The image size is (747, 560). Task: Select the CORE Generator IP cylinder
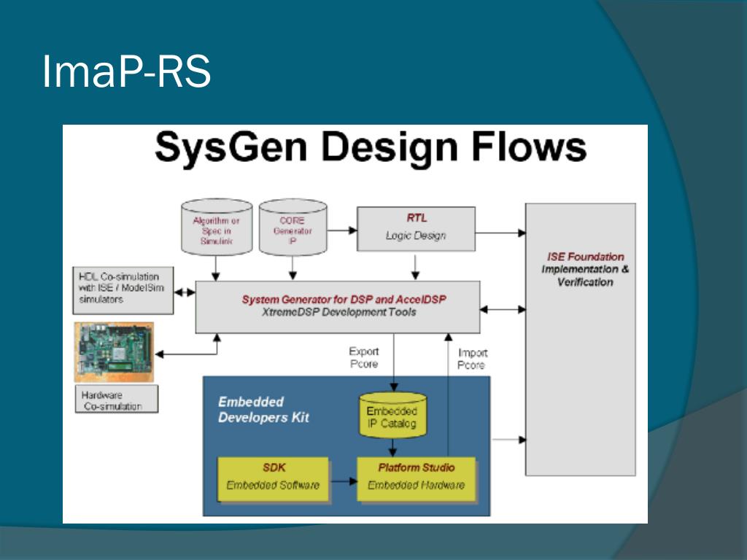point(293,227)
